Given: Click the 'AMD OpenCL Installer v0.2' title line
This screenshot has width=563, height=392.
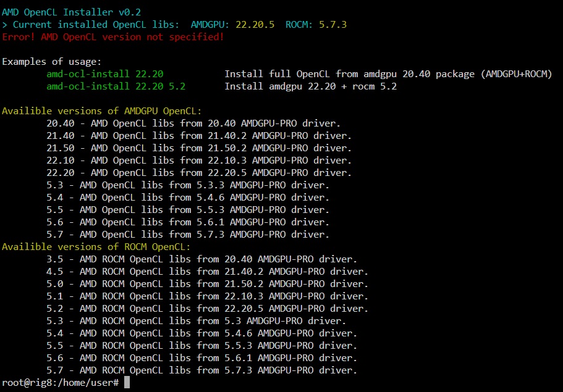Looking at the screenshot, I should [72, 12].
